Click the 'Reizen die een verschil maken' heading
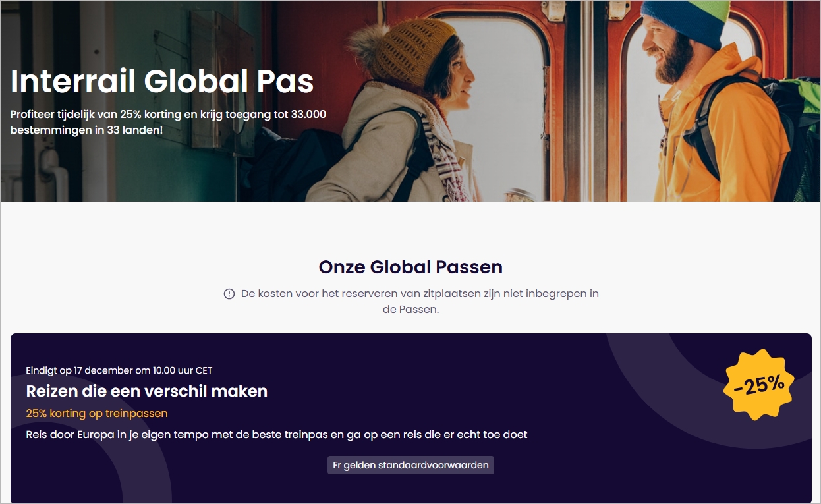Image resolution: width=821 pixels, height=504 pixels. point(146,391)
